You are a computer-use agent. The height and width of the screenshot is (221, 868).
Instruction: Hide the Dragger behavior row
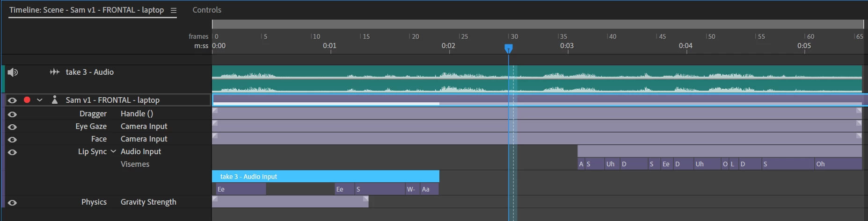[x=13, y=114]
